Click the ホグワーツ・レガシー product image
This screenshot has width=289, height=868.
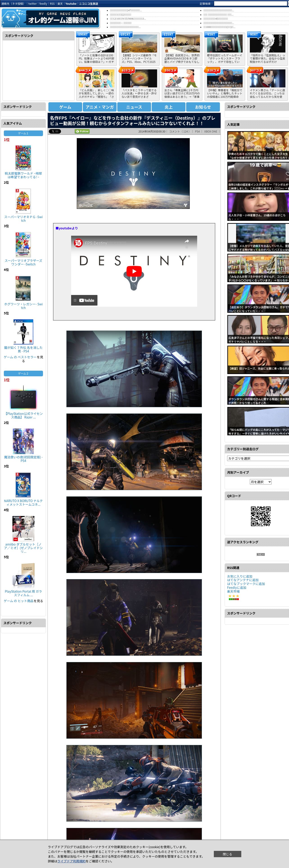tap(23, 288)
